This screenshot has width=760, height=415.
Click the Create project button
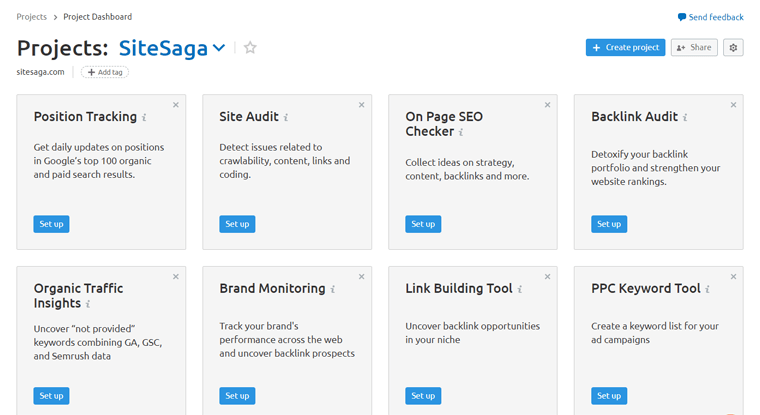625,48
